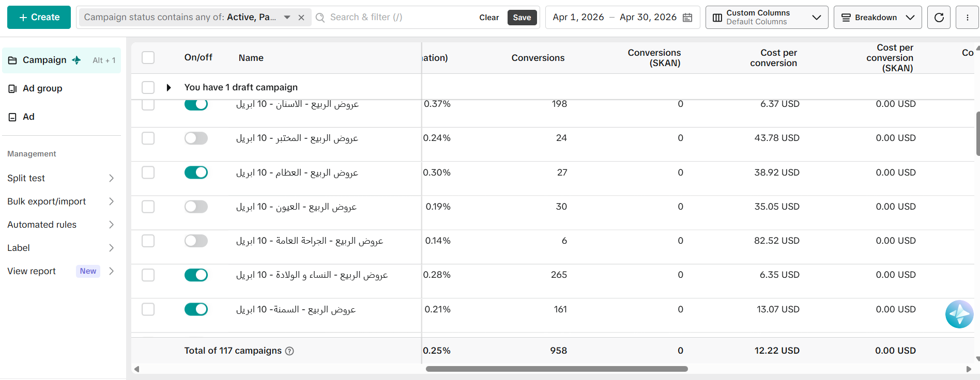This screenshot has height=380, width=980.
Task: Open Automated rules in Management
Action: [x=61, y=225]
